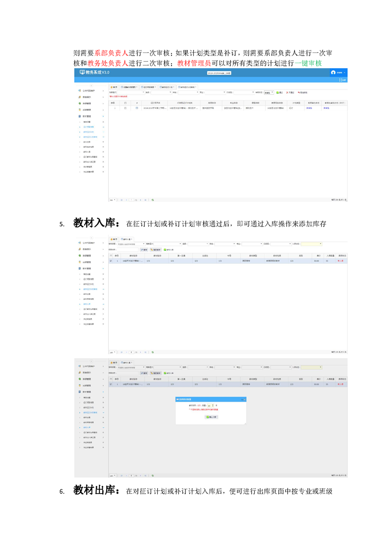Select 教材入库 tab in screenshot without dialog

click(127, 239)
